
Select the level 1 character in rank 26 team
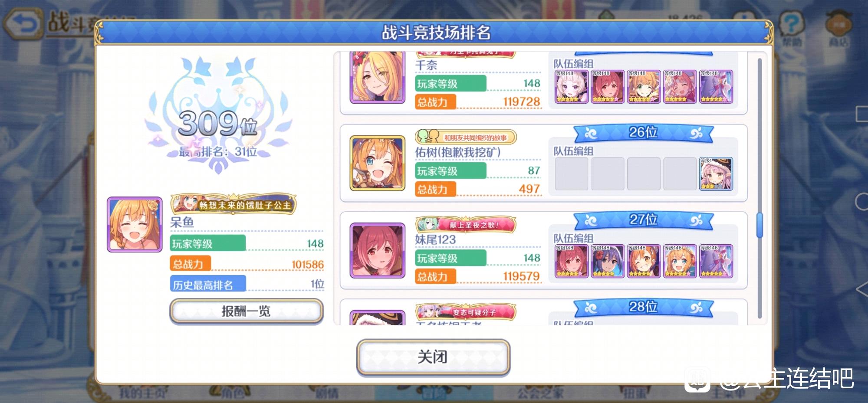pos(716,174)
